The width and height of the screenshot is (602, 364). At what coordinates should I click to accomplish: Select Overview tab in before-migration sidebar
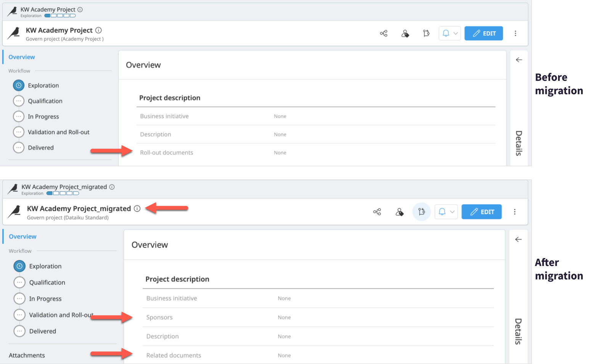click(x=22, y=57)
